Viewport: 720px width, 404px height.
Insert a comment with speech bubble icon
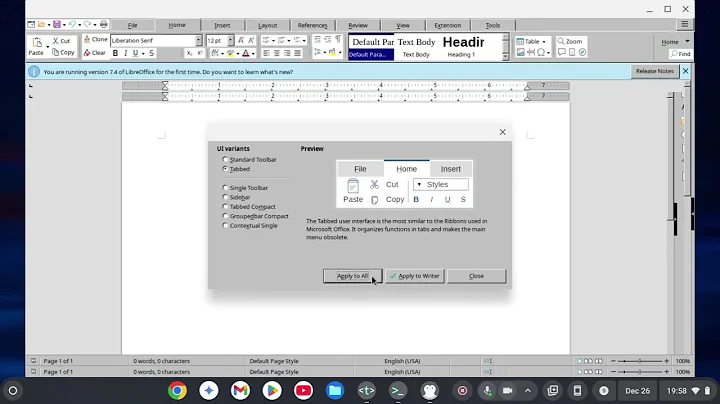tap(562, 52)
